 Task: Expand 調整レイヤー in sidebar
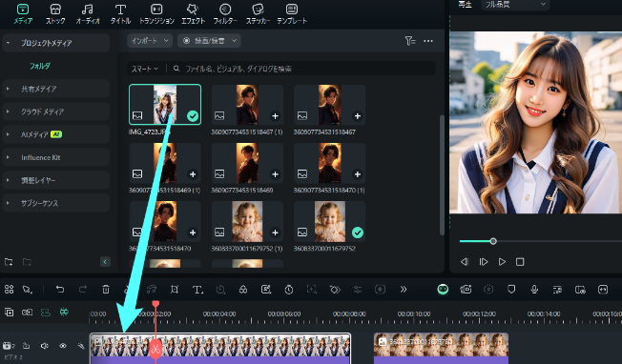tap(56, 180)
